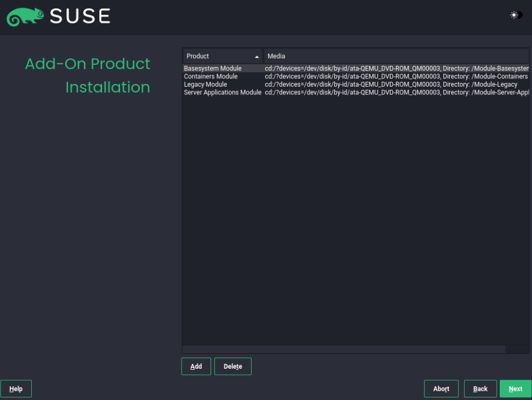Open the Help dialog
Image resolution: width=532 pixels, height=400 pixels.
(16, 389)
